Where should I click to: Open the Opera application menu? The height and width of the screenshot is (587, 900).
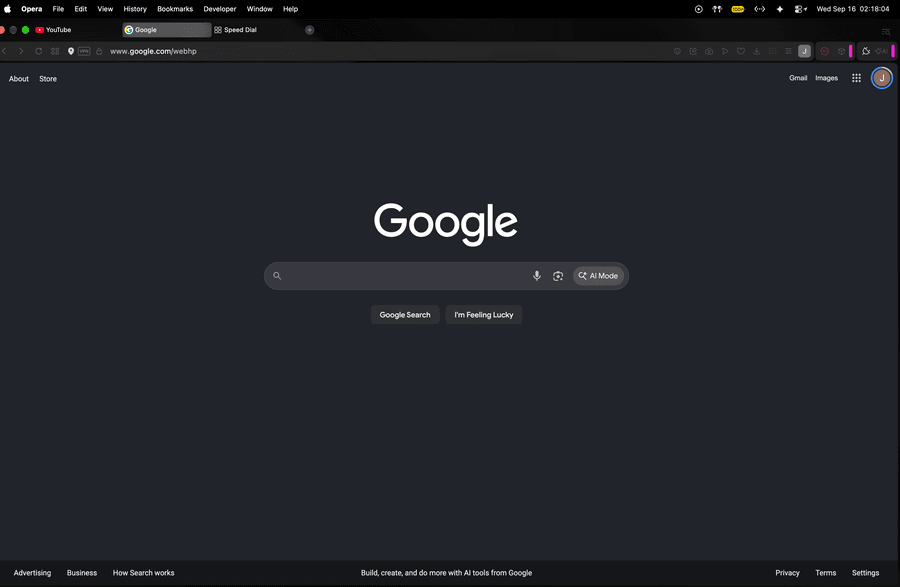pos(32,9)
